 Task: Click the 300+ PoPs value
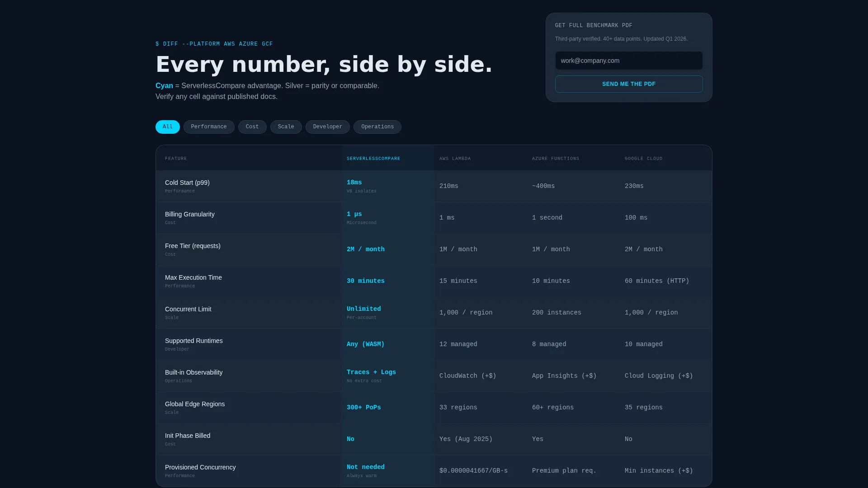point(364,408)
